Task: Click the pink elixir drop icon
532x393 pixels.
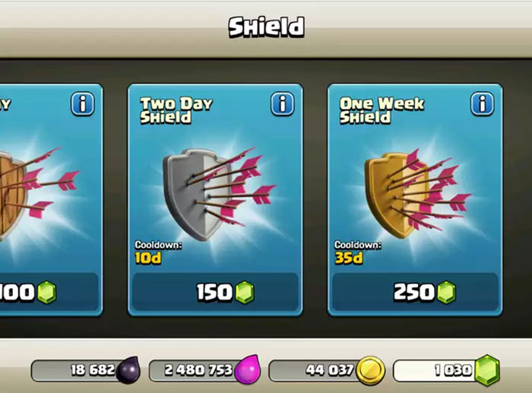Action: coord(248,369)
